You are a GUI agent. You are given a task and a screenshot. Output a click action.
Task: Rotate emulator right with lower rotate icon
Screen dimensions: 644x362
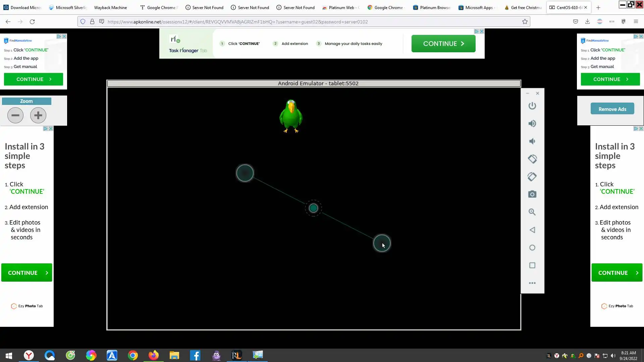tap(532, 177)
